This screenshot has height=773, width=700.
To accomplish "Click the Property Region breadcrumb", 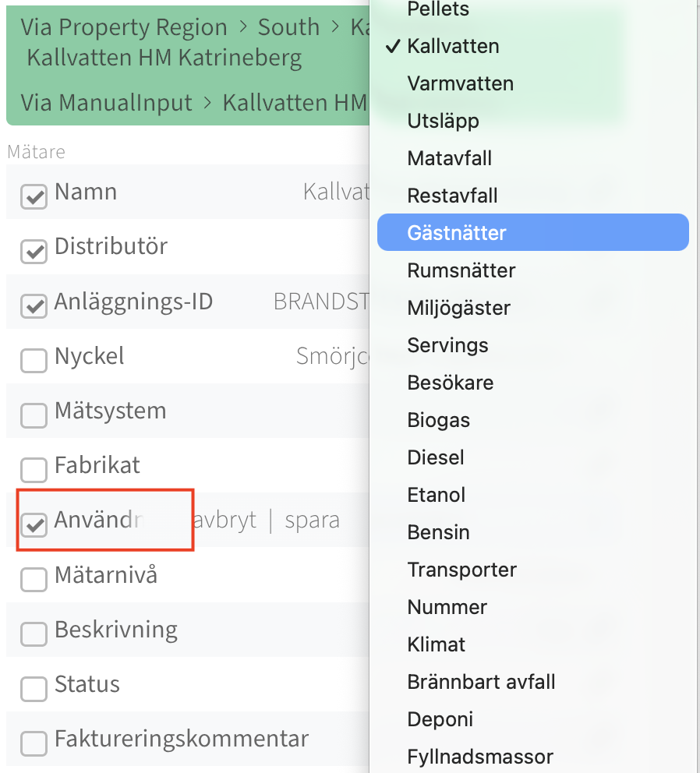I will [x=143, y=27].
